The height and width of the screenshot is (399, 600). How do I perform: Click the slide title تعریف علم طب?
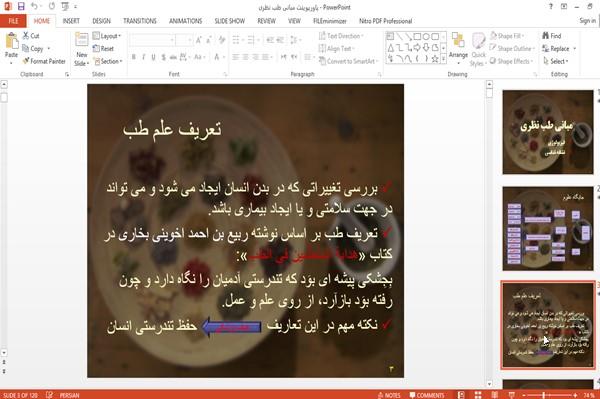172,131
